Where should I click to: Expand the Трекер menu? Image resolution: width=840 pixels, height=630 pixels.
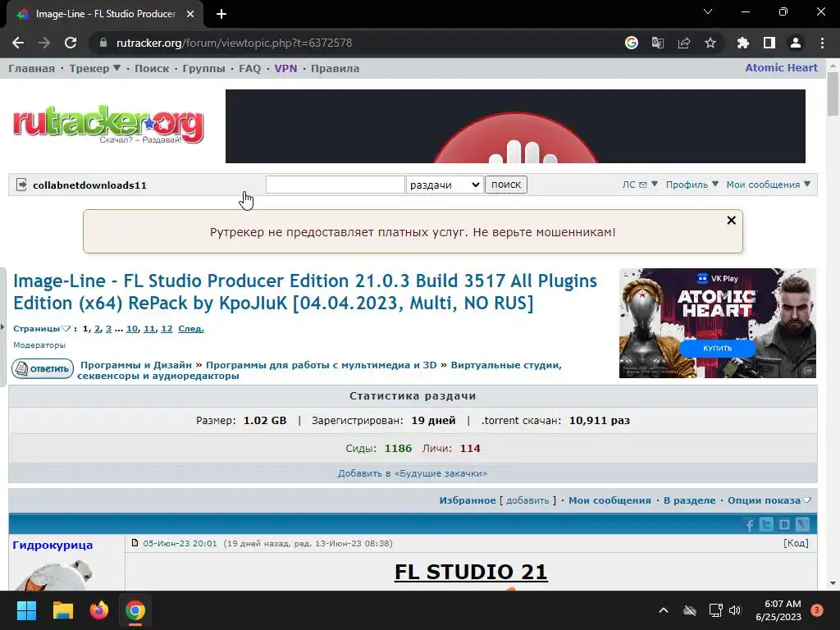[94, 69]
